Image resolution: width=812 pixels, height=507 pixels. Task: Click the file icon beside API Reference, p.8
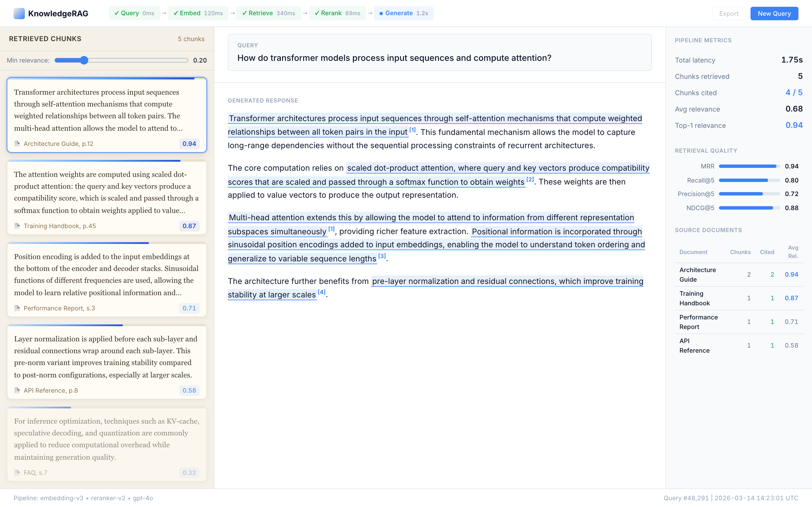click(x=17, y=390)
